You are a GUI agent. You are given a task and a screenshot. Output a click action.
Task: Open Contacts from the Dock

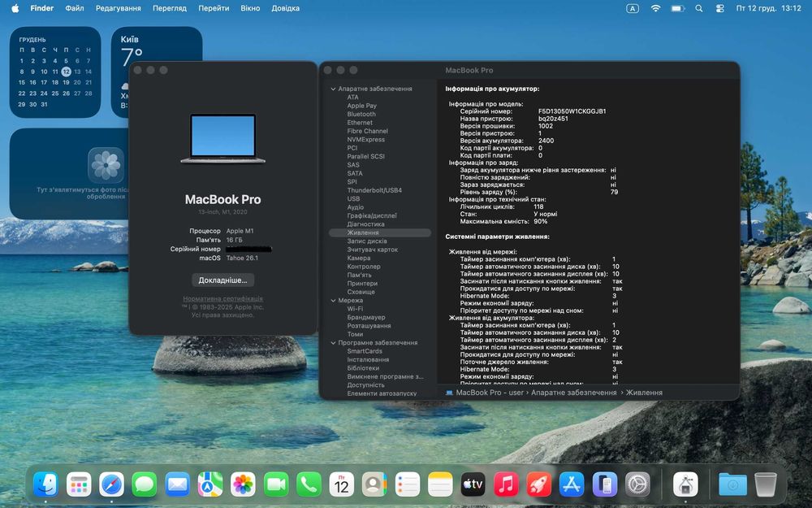[x=374, y=485]
